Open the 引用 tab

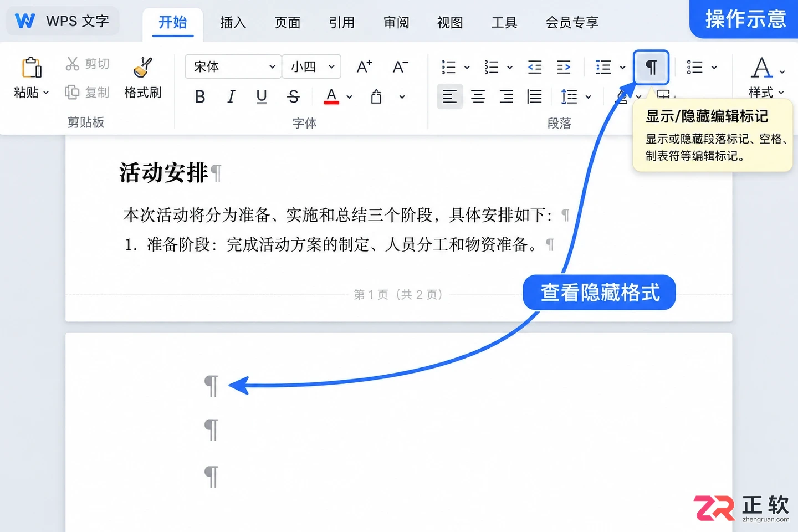pos(341,22)
